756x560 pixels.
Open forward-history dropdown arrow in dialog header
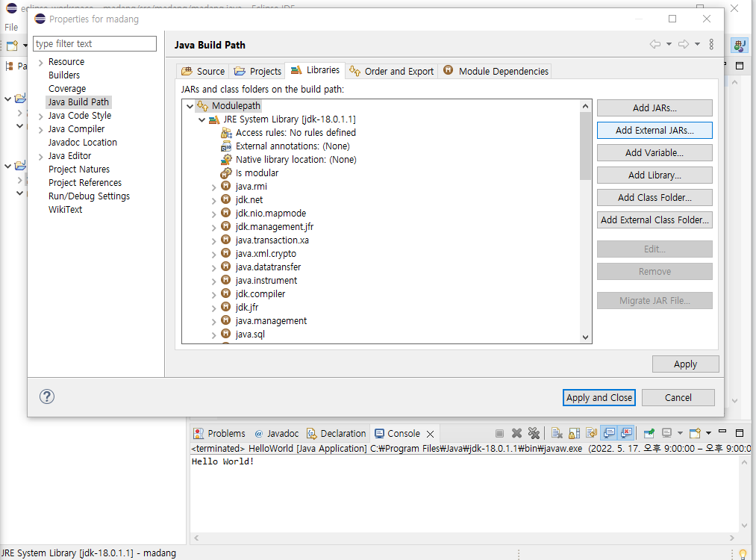pyautogui.click(x=697, y=44)
